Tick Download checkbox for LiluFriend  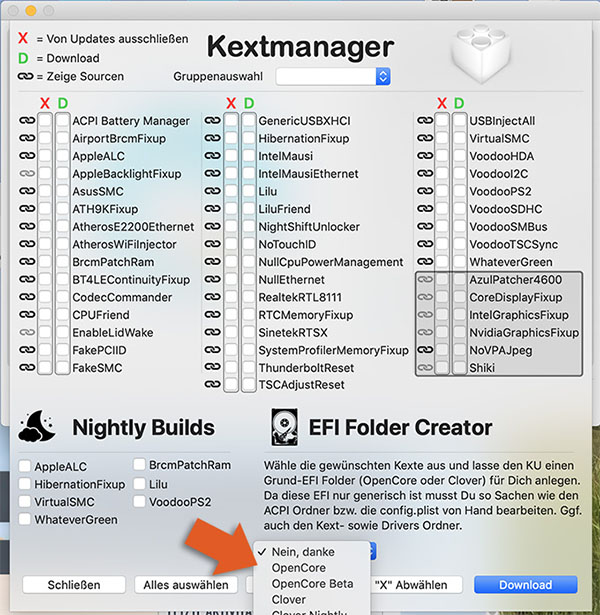(249, 209)
